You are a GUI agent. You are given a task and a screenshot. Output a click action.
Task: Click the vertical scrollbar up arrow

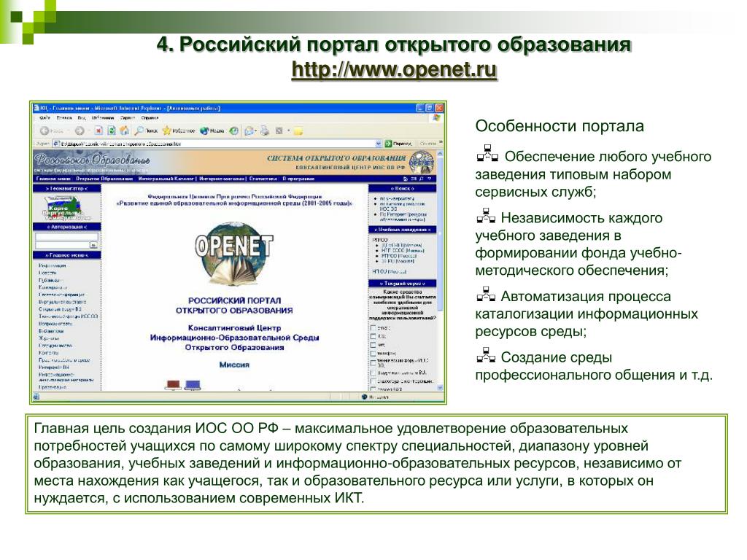click(x=440, y=154)
